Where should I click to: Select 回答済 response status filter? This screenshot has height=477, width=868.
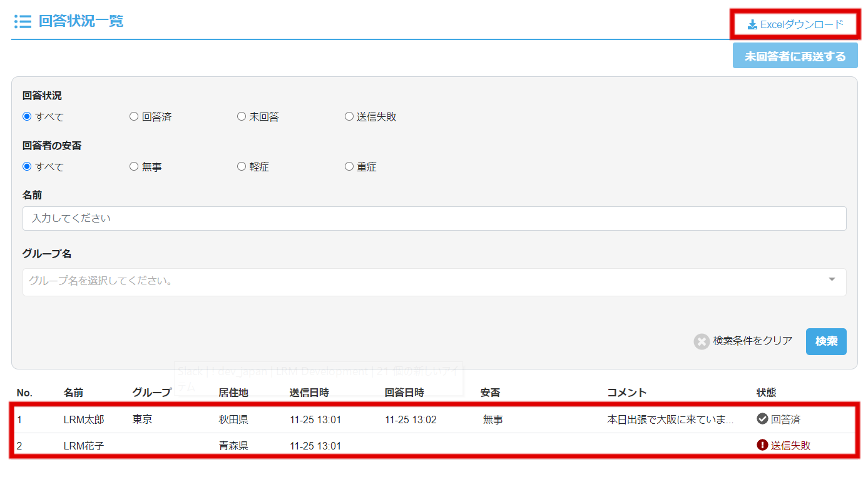pyautogui.click(x=133, y=116)
